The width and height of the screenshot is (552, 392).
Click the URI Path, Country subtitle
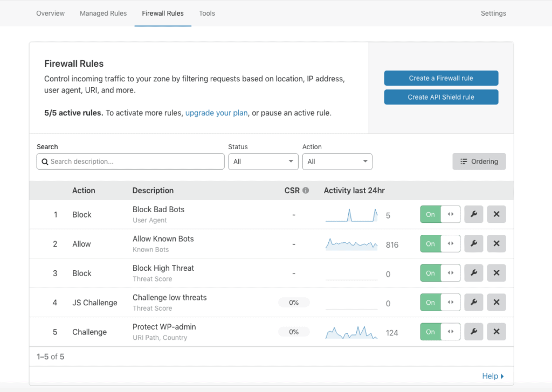click(x=160, y=338)
